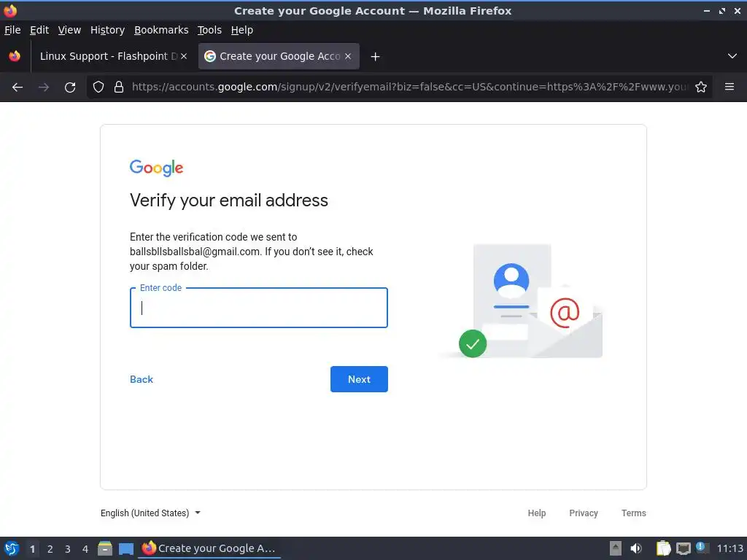Image resolution: width=747 pixels, height=560 pixels.
Task: Switch to workspace 4
Action: [x=85, y=549]
